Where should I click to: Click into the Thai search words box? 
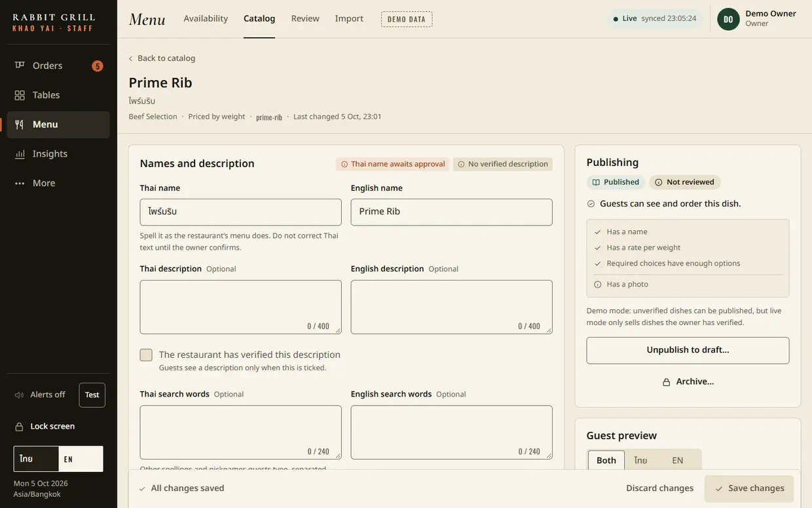(240, 433)
